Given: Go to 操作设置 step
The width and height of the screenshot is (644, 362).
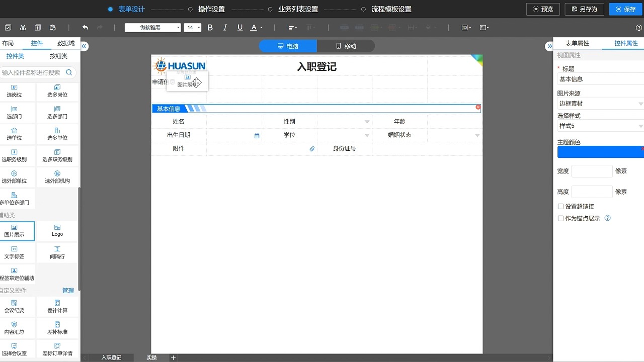Looking at the screenshot, I should (x=211, y=9).
